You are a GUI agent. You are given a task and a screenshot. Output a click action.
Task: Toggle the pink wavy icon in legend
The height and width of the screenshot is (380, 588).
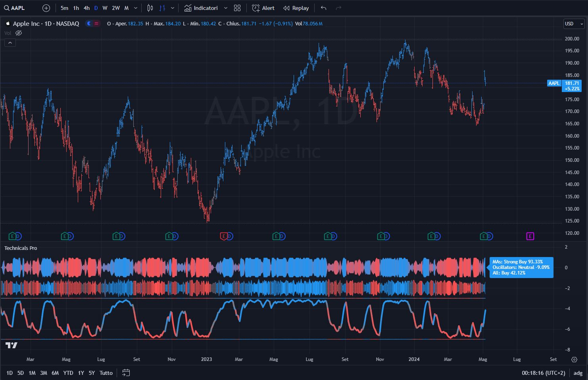96,23
